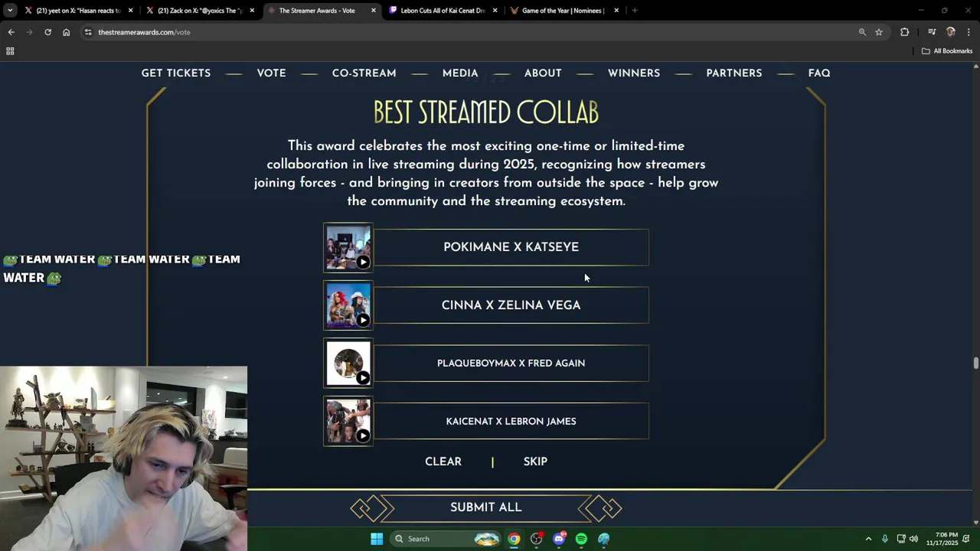This screenshot has height=551, width=980.
Task: Go back to previous page
Action: pos(11,32)
